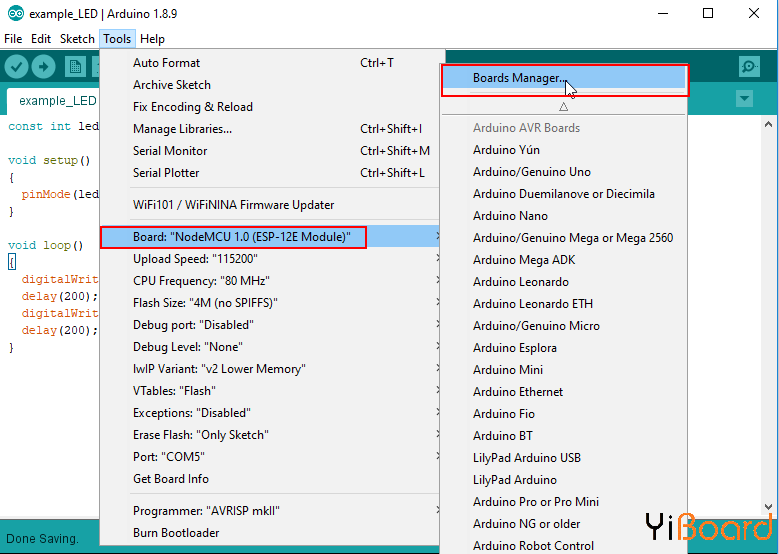Screen dimensions: 779x554
Task: Select Arduino BT board
Action: [x=564, y=436]
